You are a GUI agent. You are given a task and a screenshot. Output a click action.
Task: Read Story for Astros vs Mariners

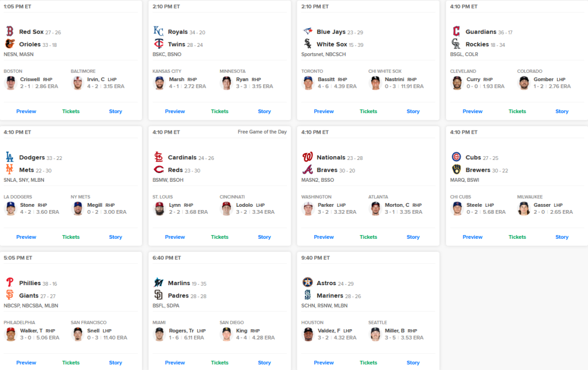pyautogui.click(x=413, y=362)
